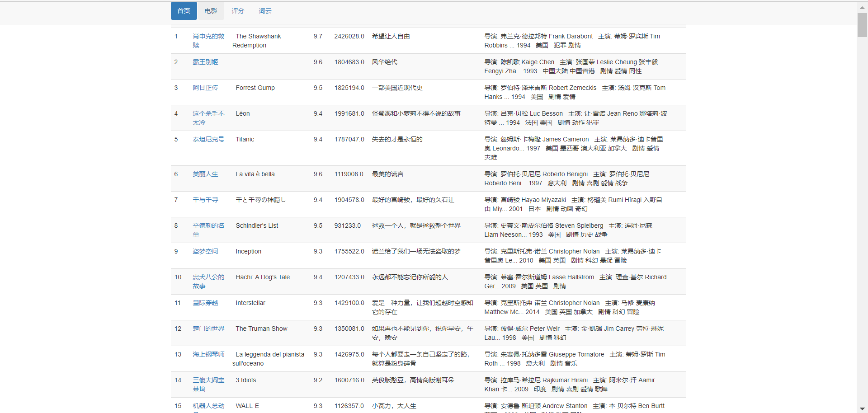Open the 海上钢琴师 movie link
This screenshot has width=868, height=413.
(x=208, y=354)
